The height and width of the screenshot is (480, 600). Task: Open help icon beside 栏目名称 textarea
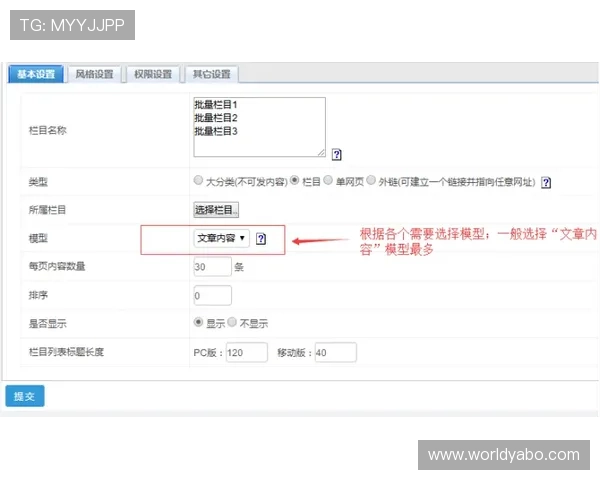tap(336, 155)
